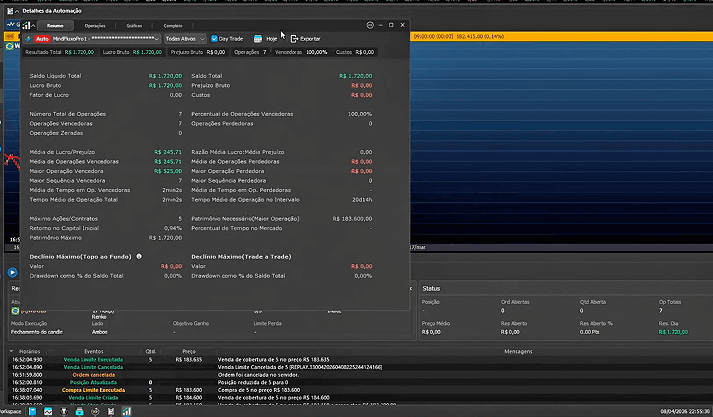Click the Detalhes da Automação window icon
The width and height of the screenshot is (713, 417).
pos(10,11)
